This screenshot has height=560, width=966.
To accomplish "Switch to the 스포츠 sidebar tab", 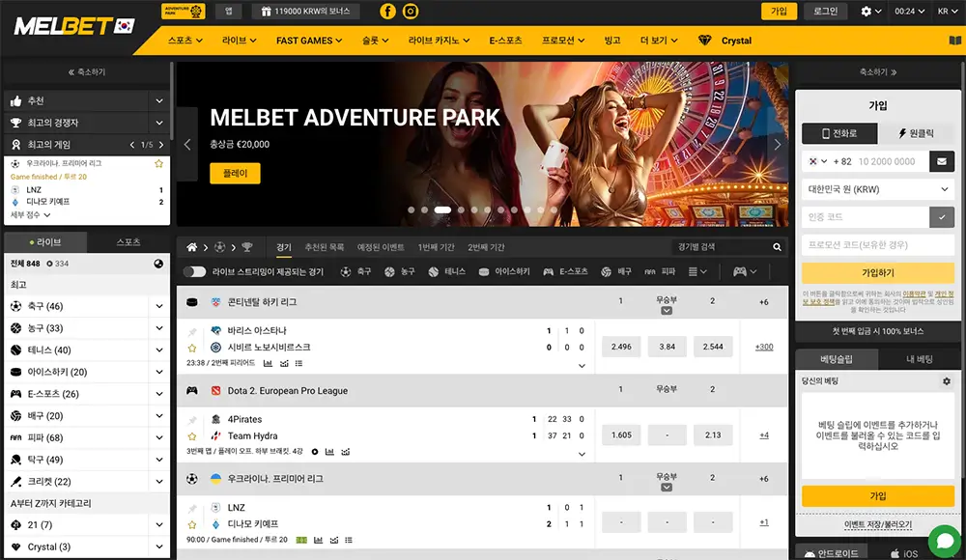I will coord(128,242).
